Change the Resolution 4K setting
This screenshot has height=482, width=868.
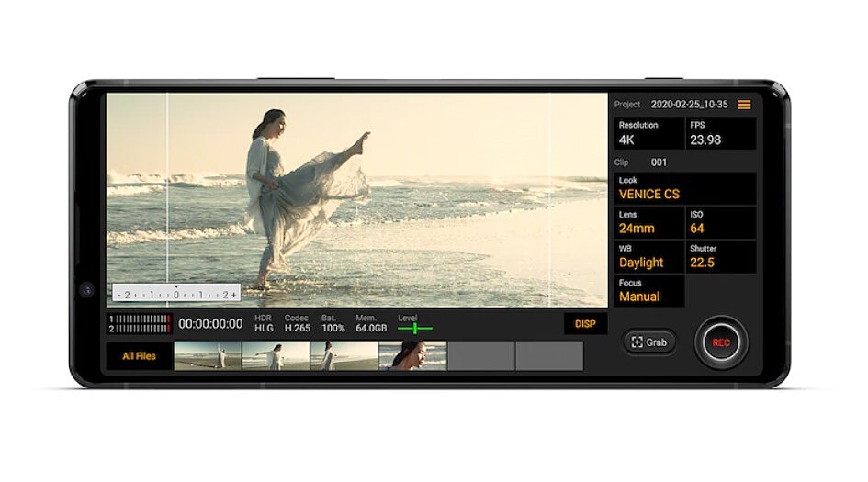(x=649, y=133)
